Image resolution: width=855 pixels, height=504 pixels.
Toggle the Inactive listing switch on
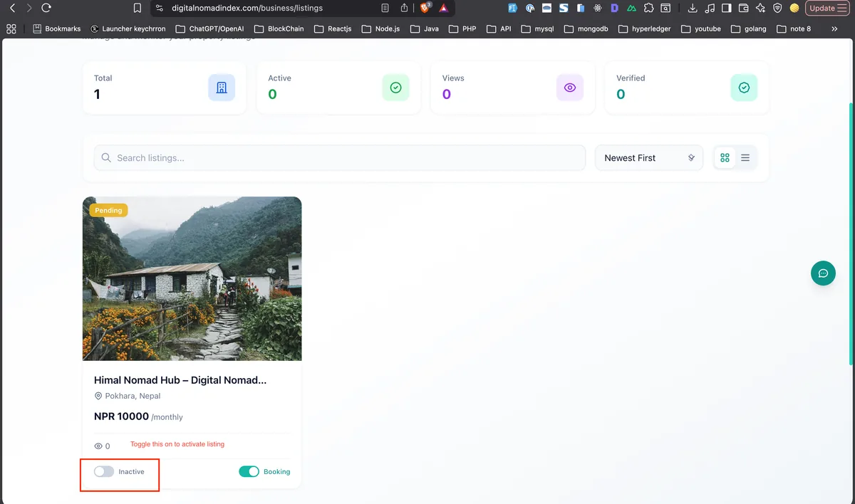pos(103,471)
